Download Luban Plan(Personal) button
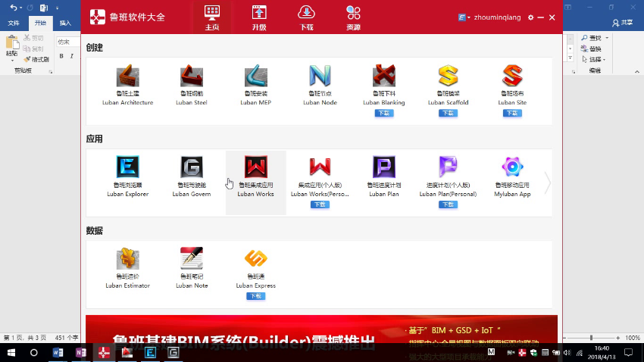This screenshot has height=362, width=644. tap(448, 204)
